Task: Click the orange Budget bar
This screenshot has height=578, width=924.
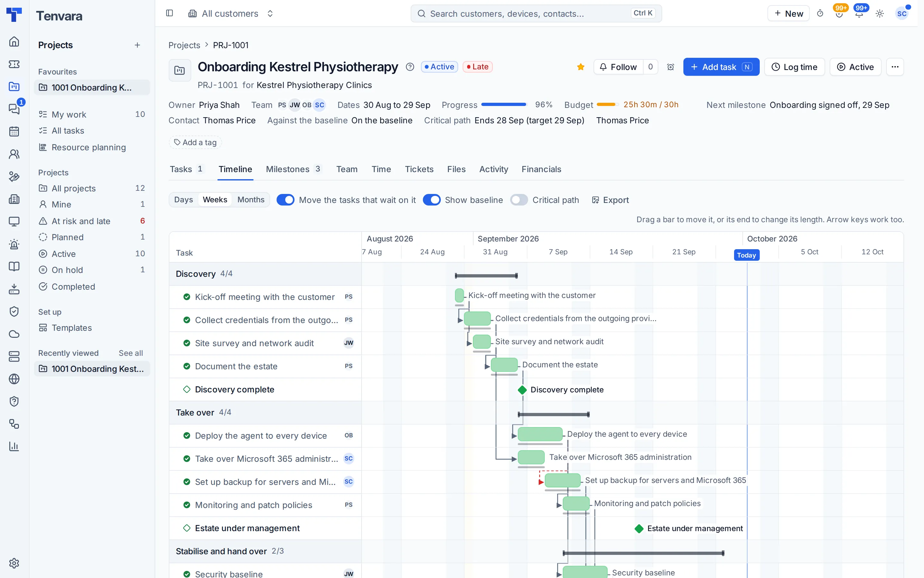Action: [x=608, y=105]
